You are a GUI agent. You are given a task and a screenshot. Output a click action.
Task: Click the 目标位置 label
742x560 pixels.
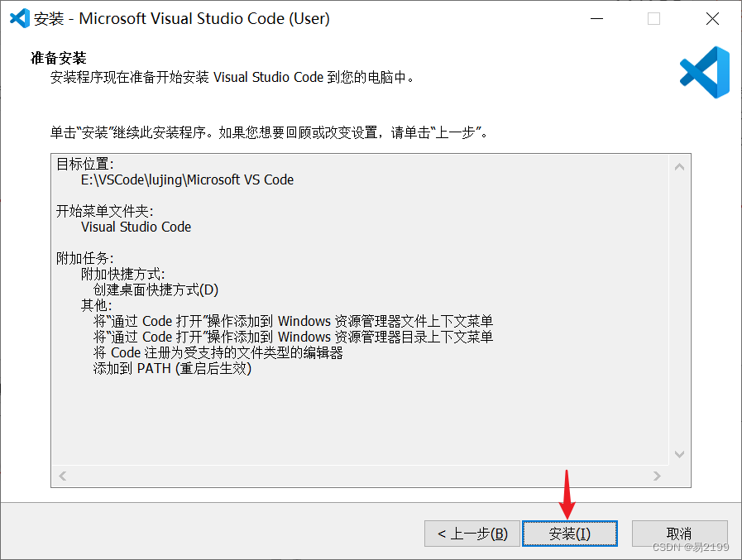85,165
